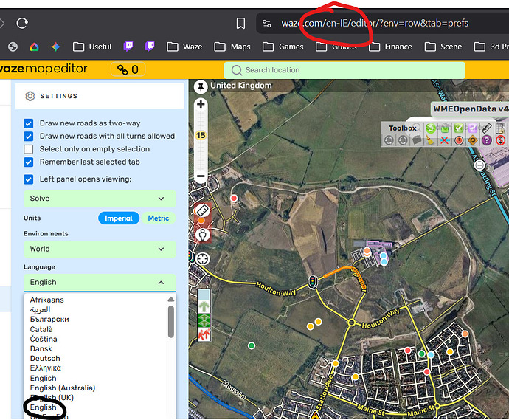Click the Toolbox red clock icon
Screen dimensions: 509x420
pos(459,141)
